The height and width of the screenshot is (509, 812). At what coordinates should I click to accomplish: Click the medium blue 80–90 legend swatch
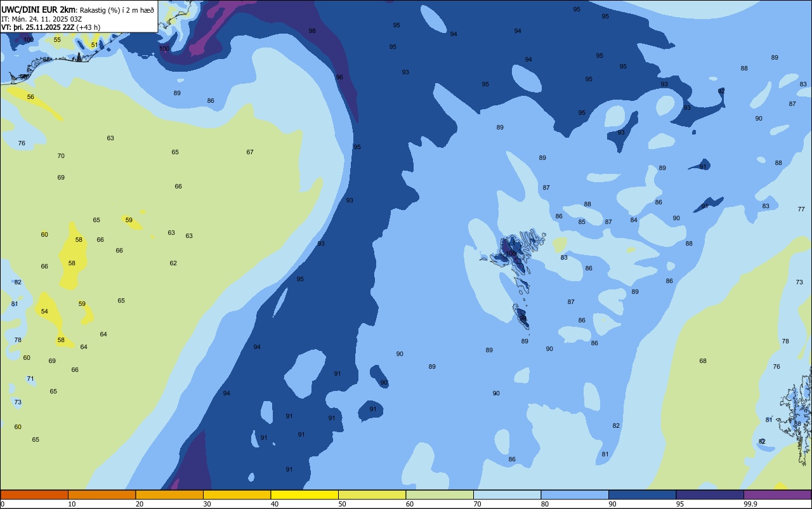coord(575,494)
